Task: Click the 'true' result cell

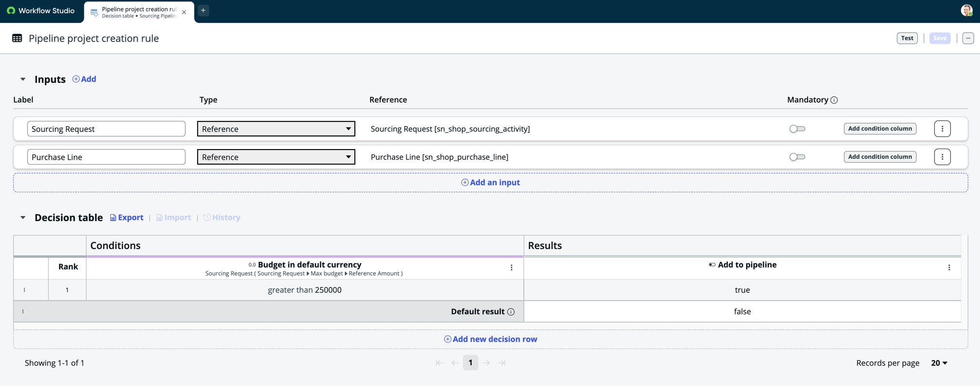Action: pyautogui.click(x=742, y=290)
